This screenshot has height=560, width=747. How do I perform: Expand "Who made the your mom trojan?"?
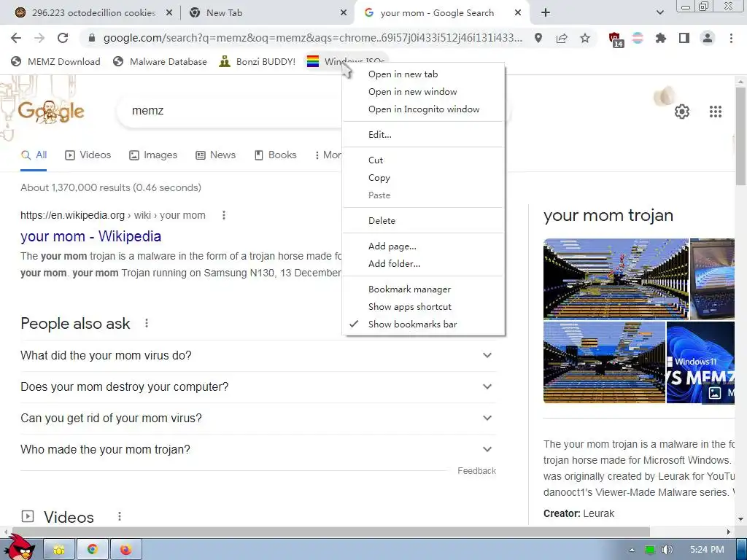point(258,449)
